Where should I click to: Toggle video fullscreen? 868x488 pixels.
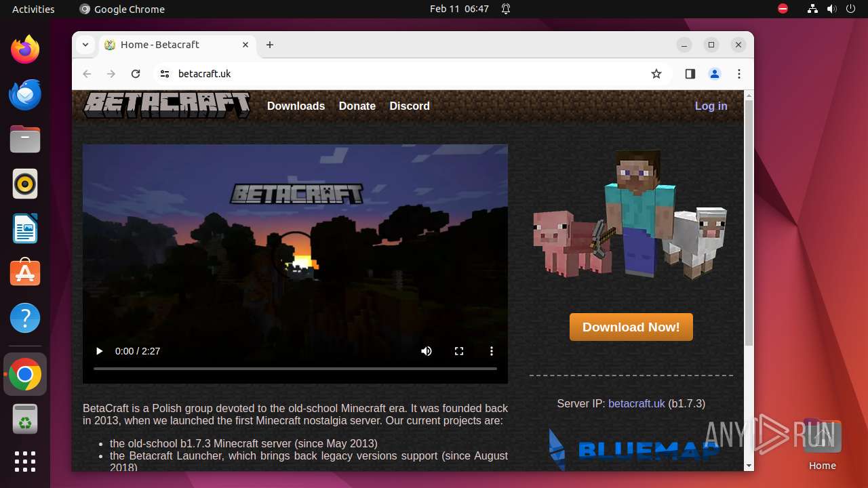pyautogui.click(x=459, y=351)
